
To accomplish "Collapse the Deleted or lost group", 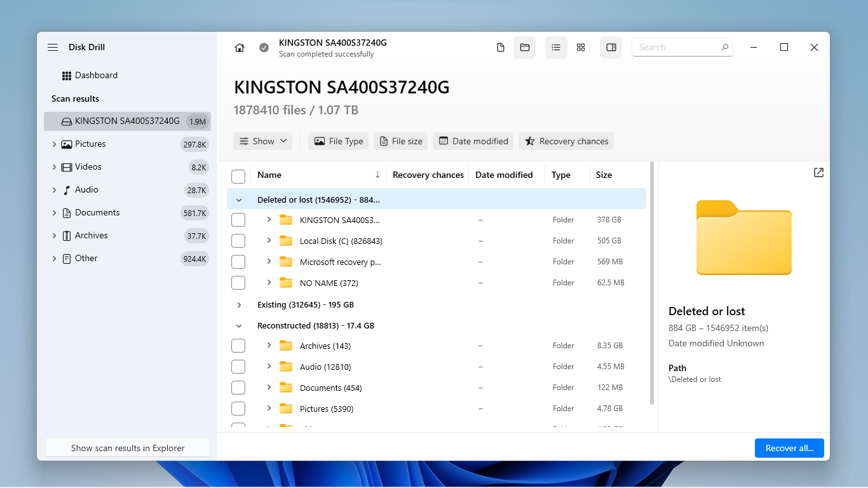I will point(239,200).
